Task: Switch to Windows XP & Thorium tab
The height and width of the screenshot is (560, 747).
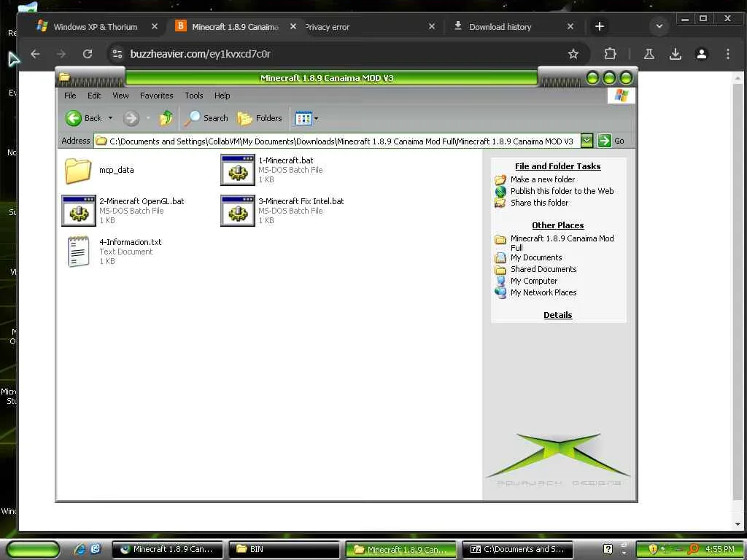Action: tap(96, 27)
